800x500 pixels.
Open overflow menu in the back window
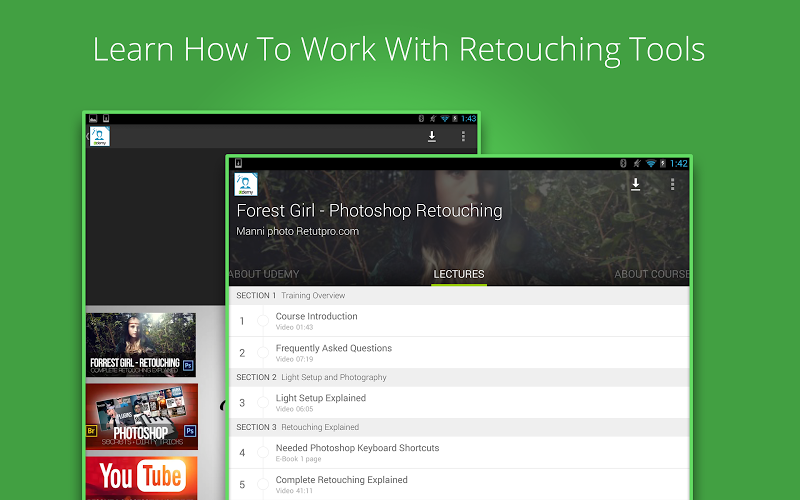[x=463, y=136]
